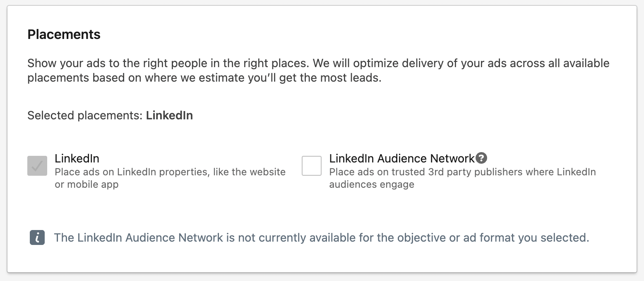644x281 pixels.
Task: Click the Audience Network not available notice text
Action: click(x=321, y=238)
